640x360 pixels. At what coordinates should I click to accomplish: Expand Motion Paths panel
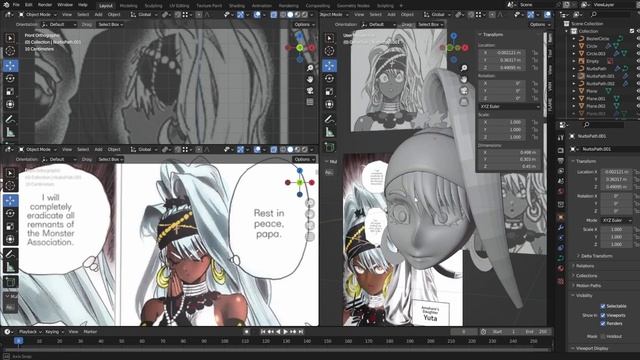pyautogui.click(x=588, y=285)
